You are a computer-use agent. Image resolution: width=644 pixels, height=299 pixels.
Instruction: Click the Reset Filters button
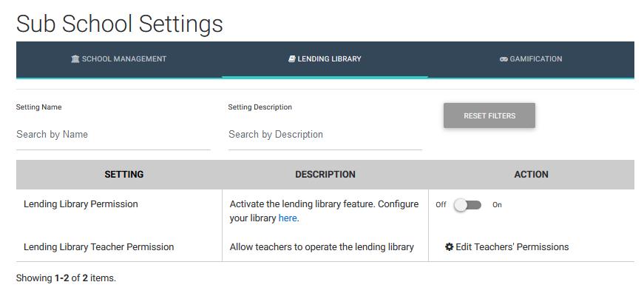(x=489, y=115)
